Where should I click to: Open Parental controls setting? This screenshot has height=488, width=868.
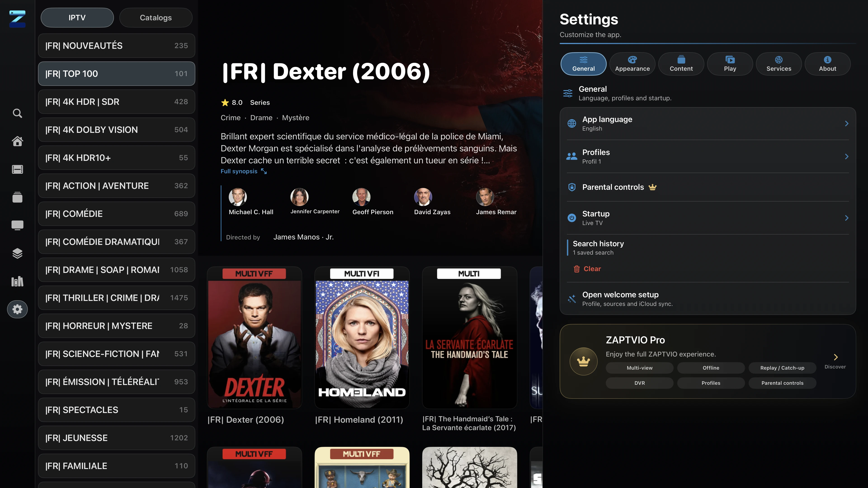click(x=708, y=187)
